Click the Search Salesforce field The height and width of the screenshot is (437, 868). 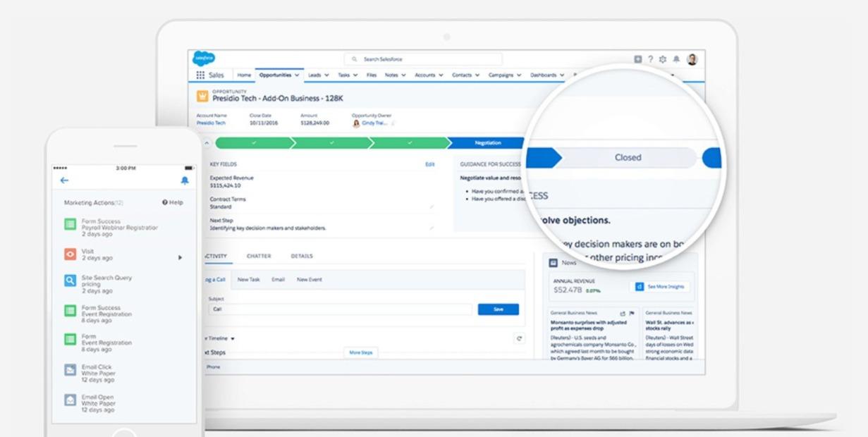pos(423,59)
